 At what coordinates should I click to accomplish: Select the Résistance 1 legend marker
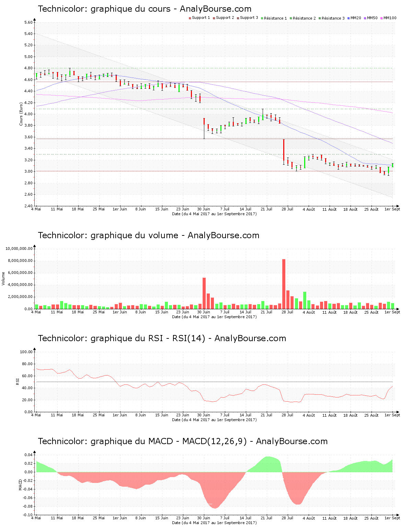(262, 18)
